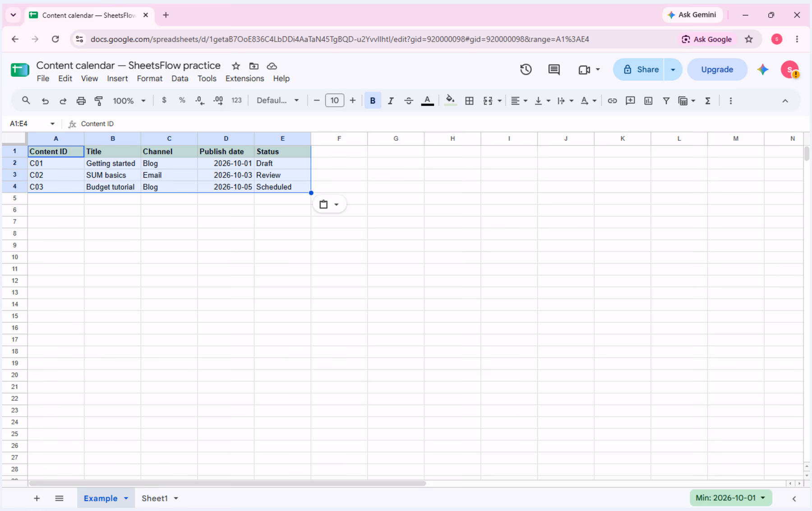Select the paint format tool
The width and height of the screenshot is (812, 511).
click(98, 101)
